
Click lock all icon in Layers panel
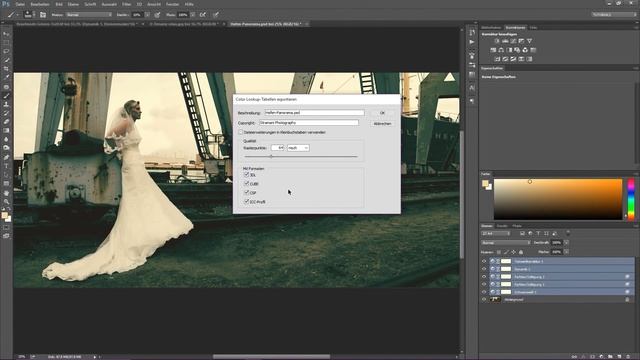point(521,252)
